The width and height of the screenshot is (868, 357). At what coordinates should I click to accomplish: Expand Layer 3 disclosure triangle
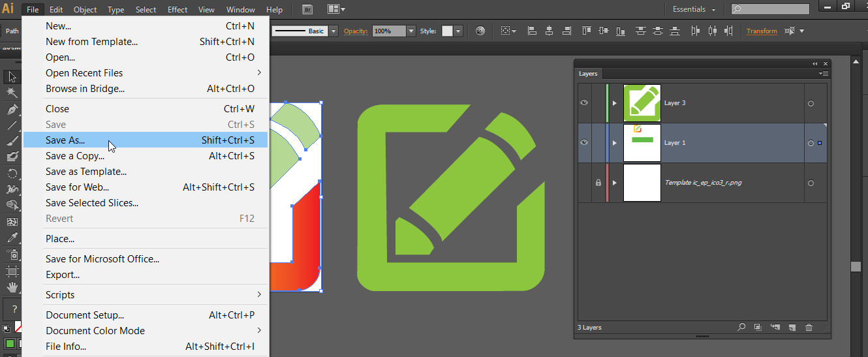pos(614,103)
